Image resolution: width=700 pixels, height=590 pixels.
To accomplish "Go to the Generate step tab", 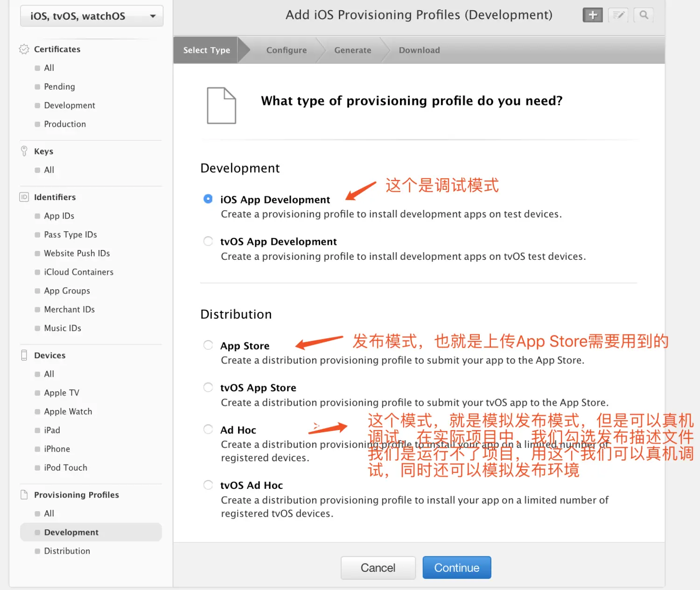I will coord(353,50).
